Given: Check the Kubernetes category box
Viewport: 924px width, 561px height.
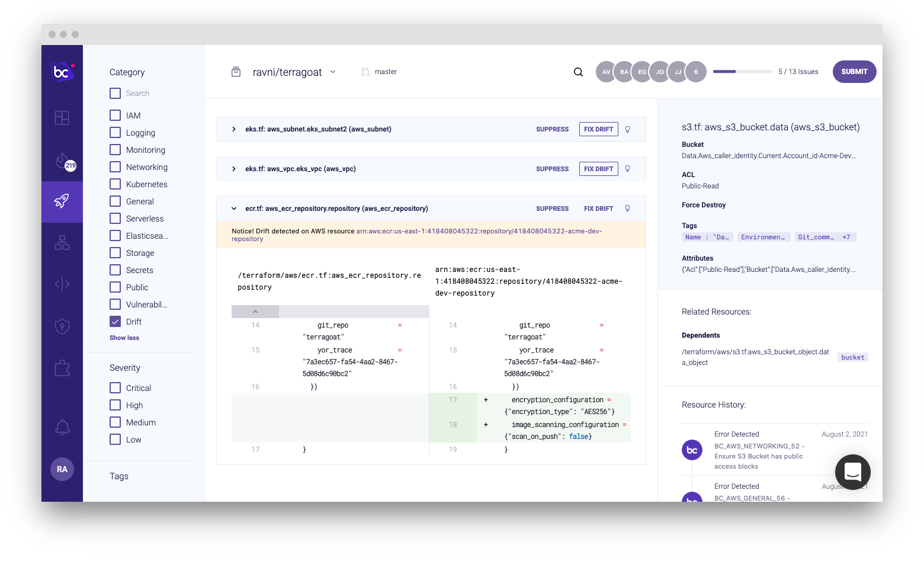Looking at the screenshot, I should coord(115,184).
